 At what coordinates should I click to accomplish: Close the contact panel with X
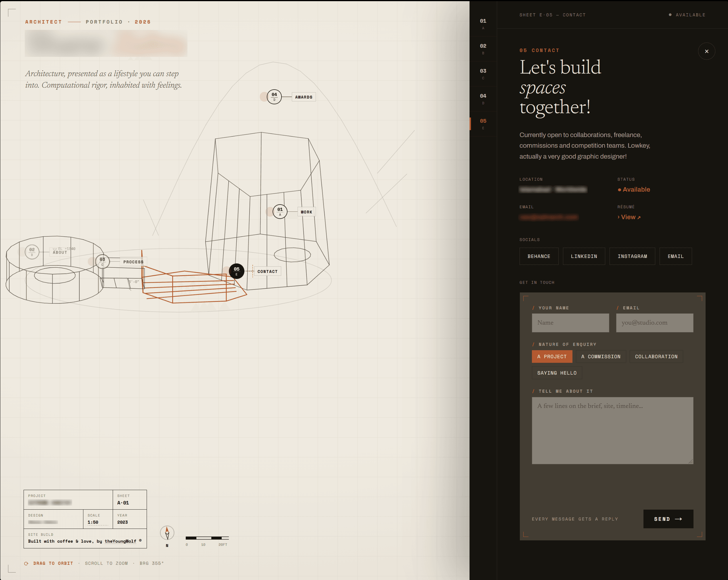click(706, 51)
